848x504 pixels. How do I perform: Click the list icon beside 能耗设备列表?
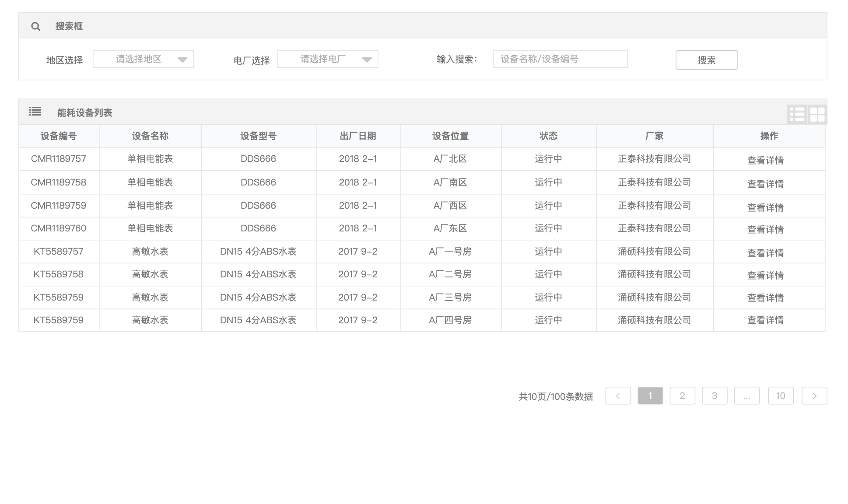[35, 112]
